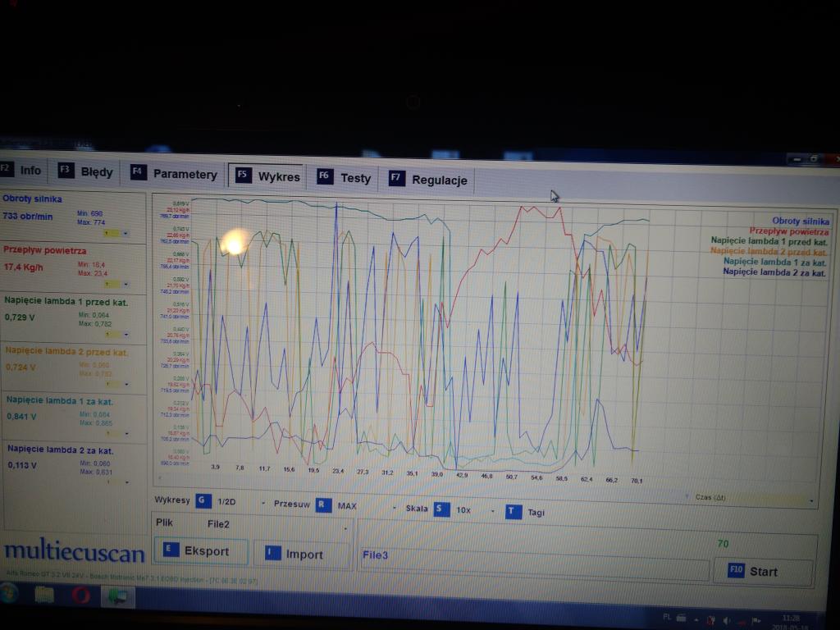Open the Parametery tab

(174, 174)
